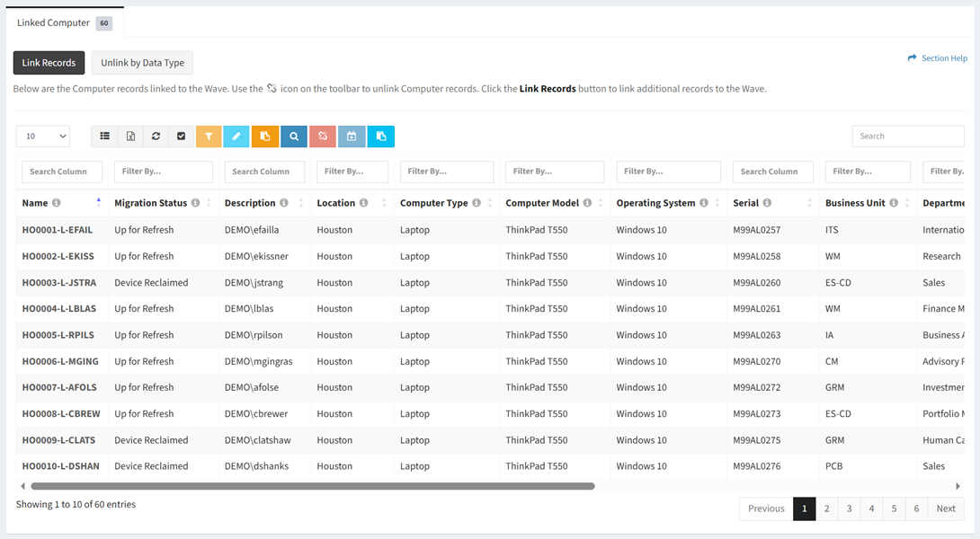The image size is (980, 539).
Task: Click the red unlink records icon
Action: click(323, 137)
